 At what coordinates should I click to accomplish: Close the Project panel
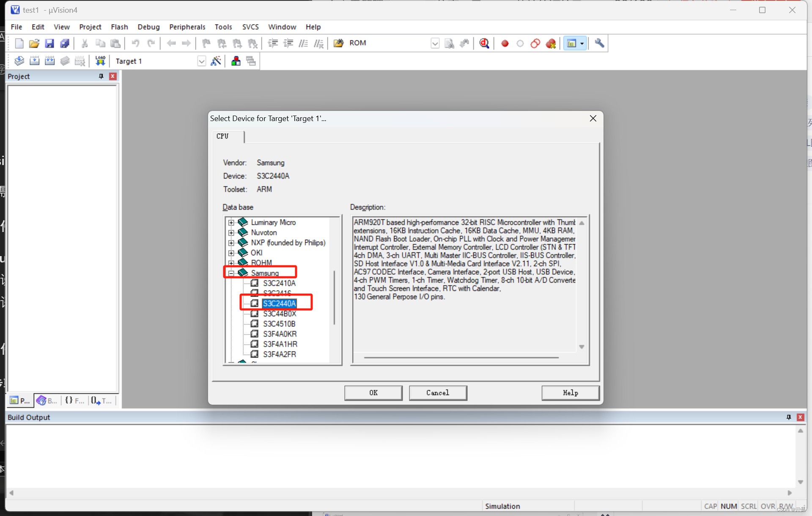(112, 76)
